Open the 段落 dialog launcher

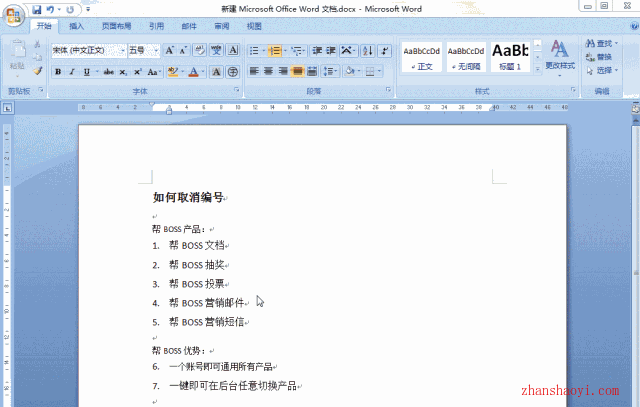pyautogui.click(x=388, y=90)
